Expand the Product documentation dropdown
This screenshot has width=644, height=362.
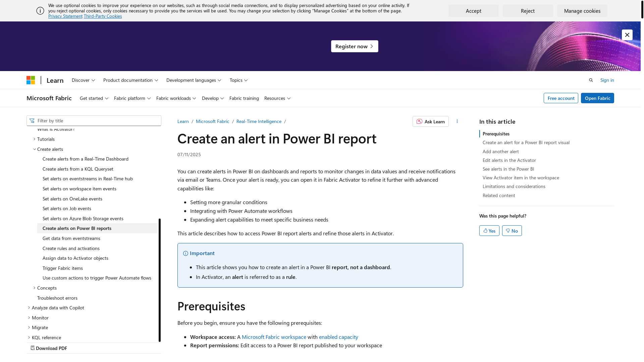point(131,80)
